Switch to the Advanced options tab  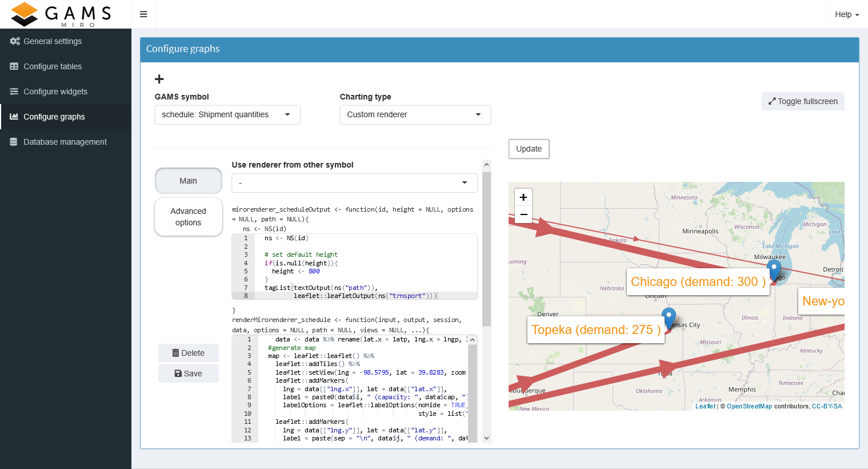coord(188,217)
